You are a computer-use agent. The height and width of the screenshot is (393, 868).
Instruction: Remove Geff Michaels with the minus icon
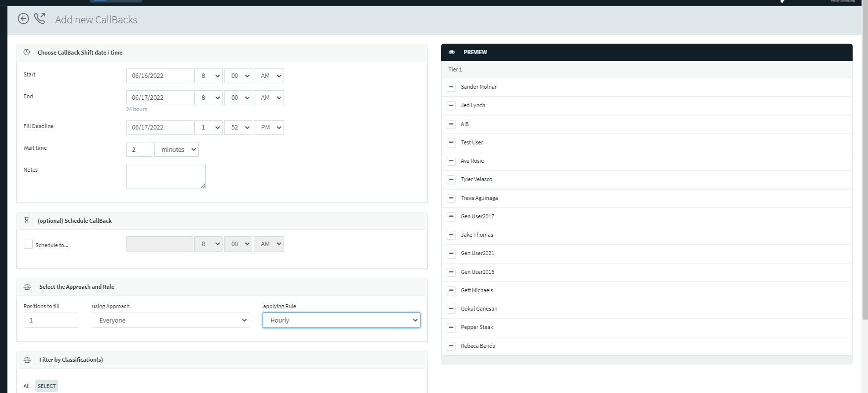(451, 290)
